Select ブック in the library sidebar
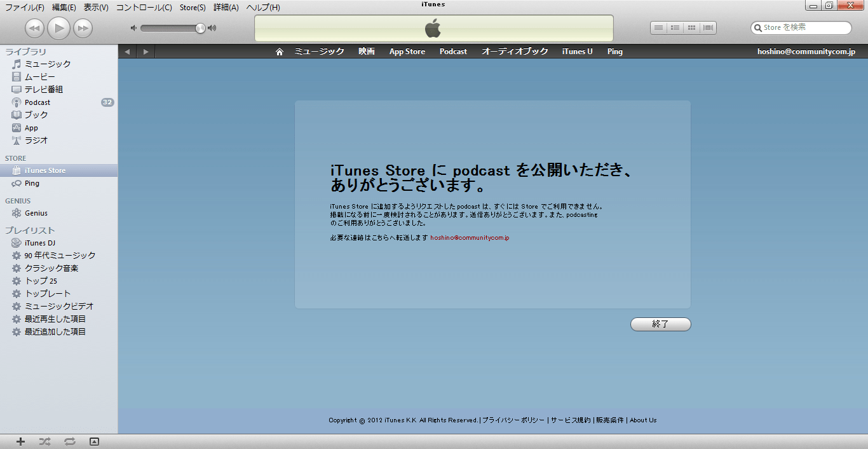Image resolution: width=868 pixels, height=449 pixels. coord(58,114)
